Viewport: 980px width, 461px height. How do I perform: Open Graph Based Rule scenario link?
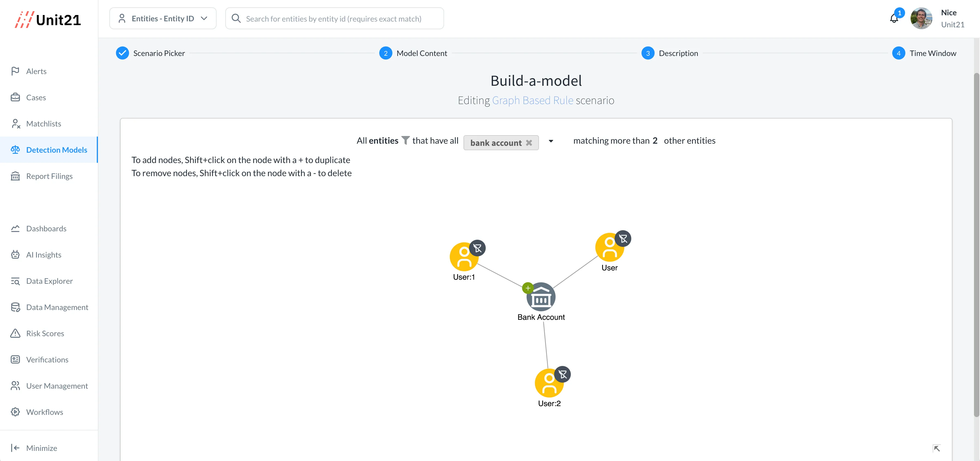pos(532,100)
